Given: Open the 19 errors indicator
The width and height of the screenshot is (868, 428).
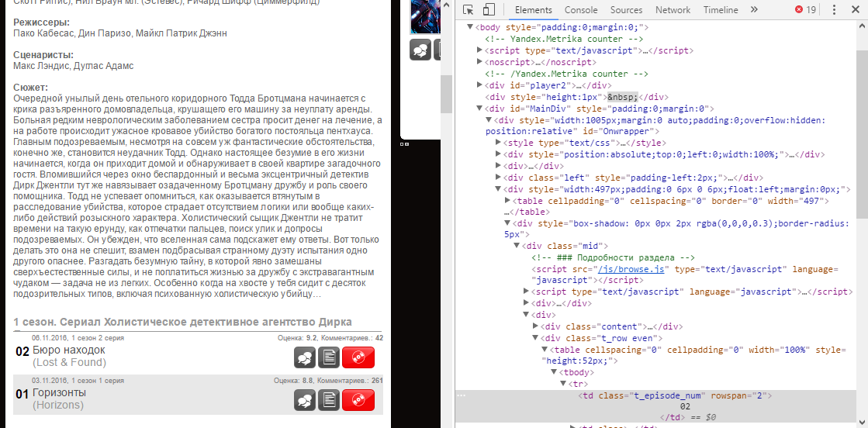Looking at the screenshot, I should point(805,9).
